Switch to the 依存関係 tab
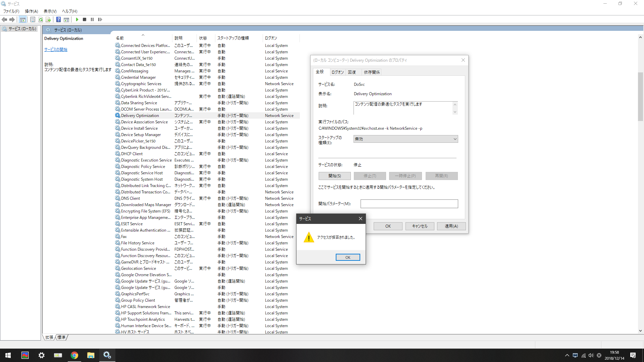This screenshot has width=644, height=362. (x=372, y=72)
